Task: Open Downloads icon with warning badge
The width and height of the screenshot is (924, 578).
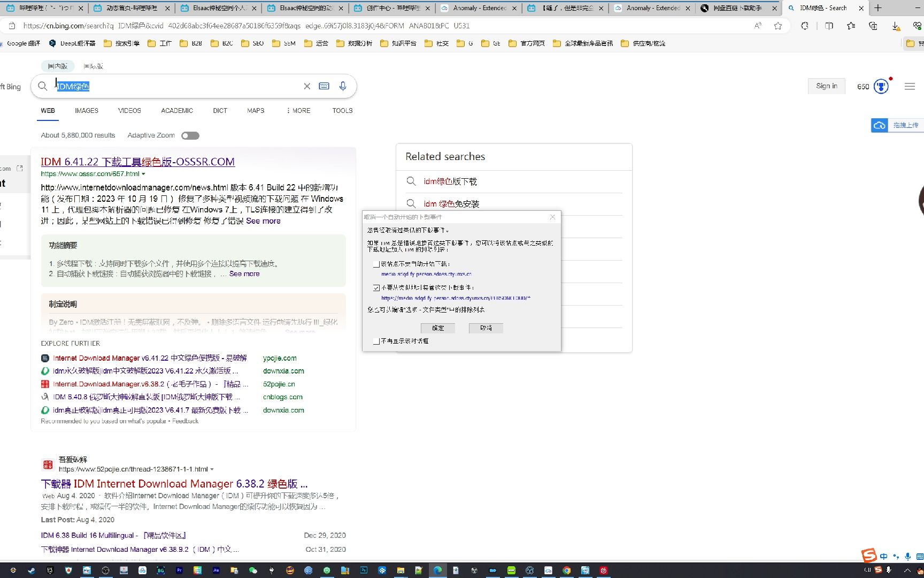Action: [x=896, y=26]
